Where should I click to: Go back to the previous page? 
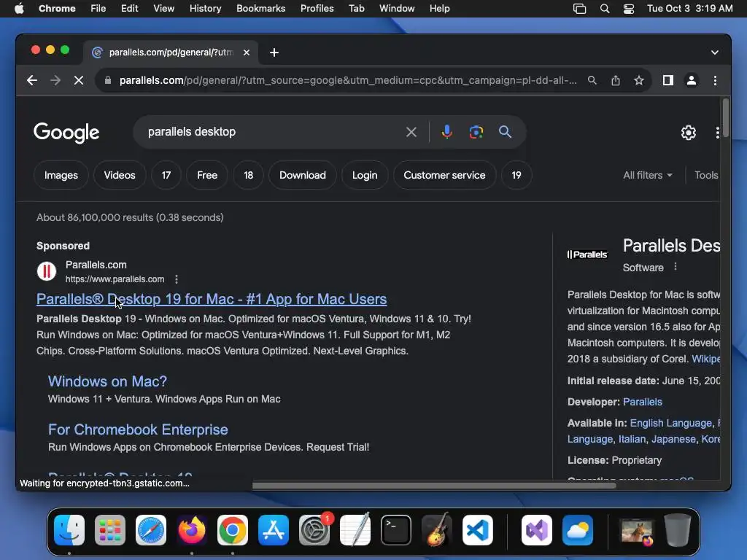tap(32, 80)
